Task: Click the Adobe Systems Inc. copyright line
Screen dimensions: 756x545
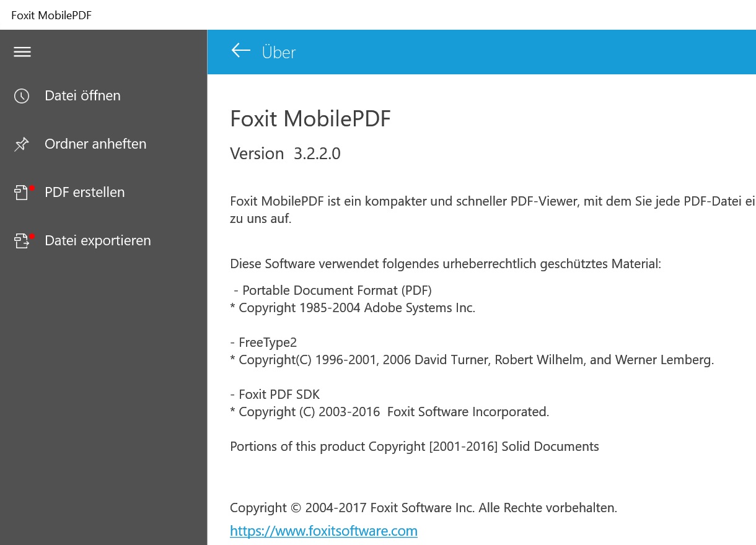Action: point(353,307)
